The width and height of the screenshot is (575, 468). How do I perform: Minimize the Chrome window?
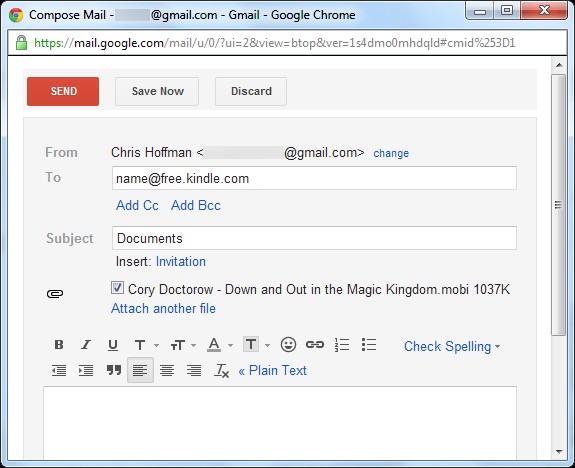click(479, 11)
